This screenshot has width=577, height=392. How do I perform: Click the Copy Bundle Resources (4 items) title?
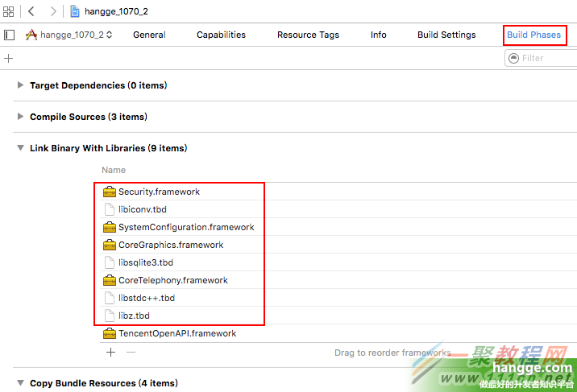[104, 383]
